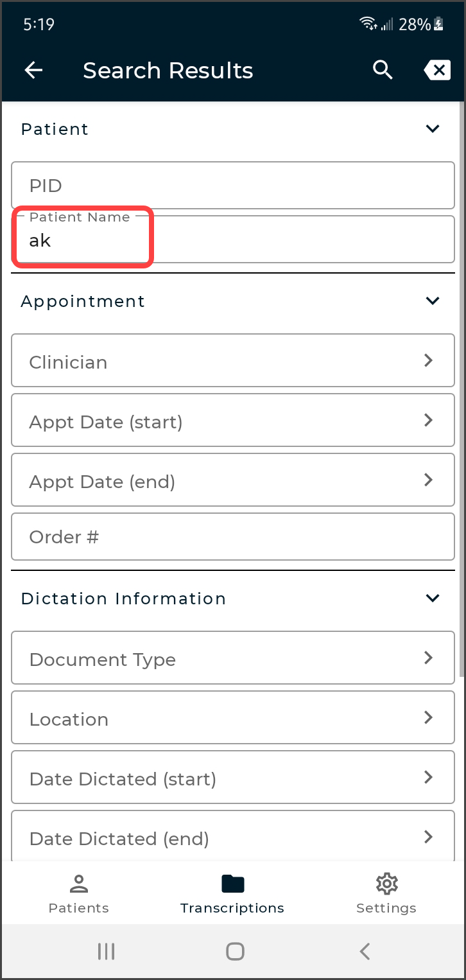Image resolution: width=466 pixels, height=980 pixels.
Task: Pick the Appt Date (start) field
Action: click(x=233, y=421)
